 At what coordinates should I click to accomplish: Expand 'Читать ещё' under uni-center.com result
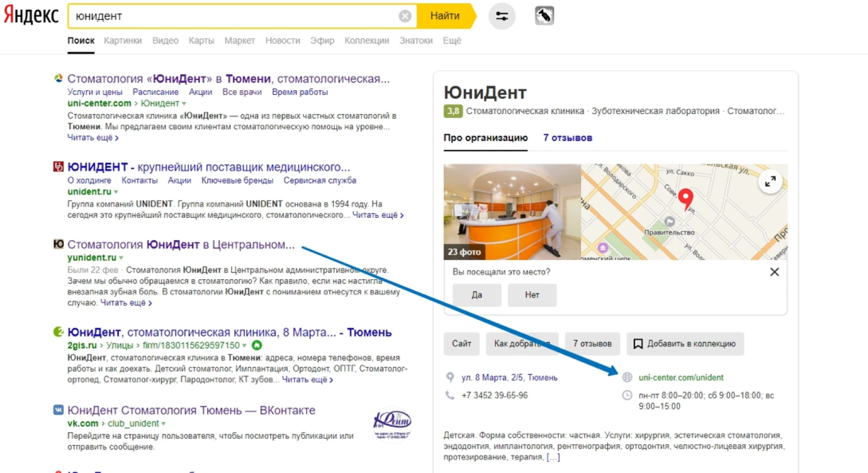click(93, 137)
